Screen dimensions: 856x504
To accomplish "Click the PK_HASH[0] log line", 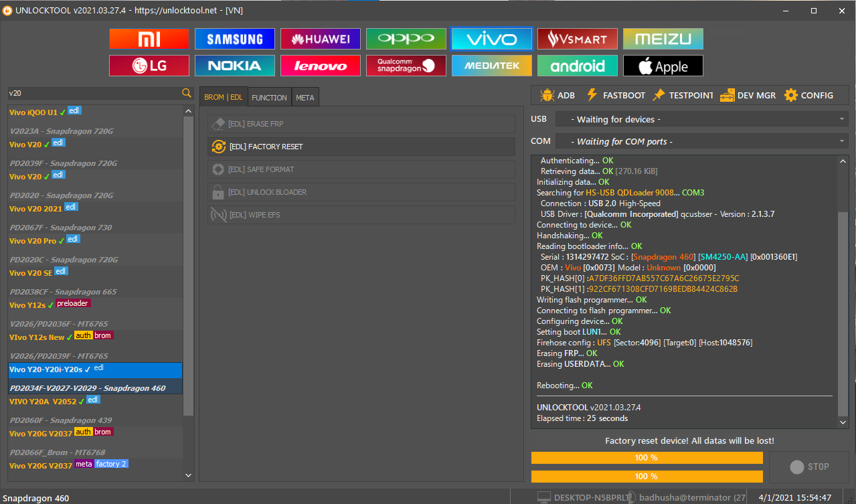I will [640, 278].
